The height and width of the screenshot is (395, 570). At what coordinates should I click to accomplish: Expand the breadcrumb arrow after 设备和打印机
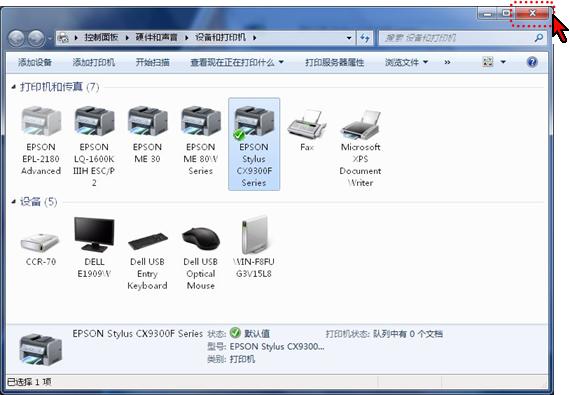254,38
